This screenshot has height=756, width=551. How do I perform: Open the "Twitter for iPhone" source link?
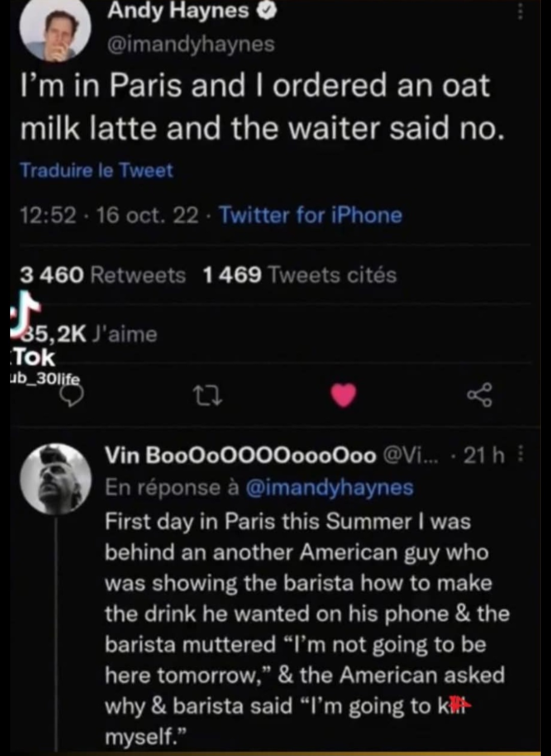pyautogui.click(x=311, y=215)
